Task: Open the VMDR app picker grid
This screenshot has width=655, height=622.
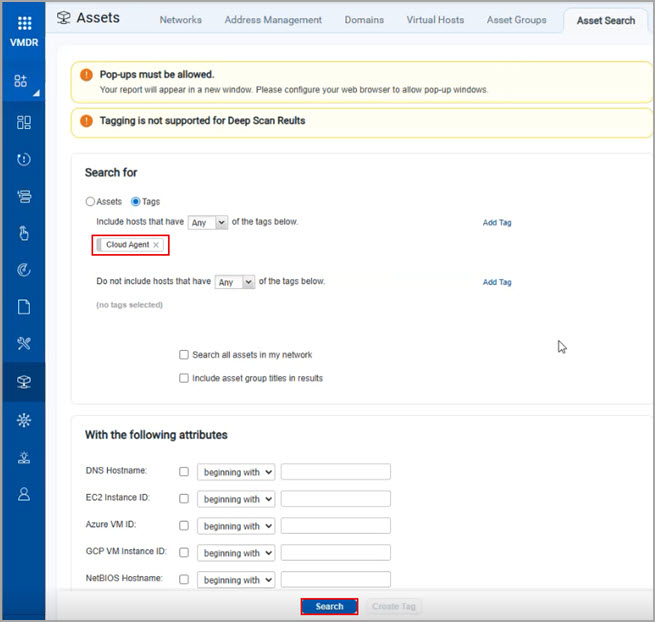Action: click(24, 23)
